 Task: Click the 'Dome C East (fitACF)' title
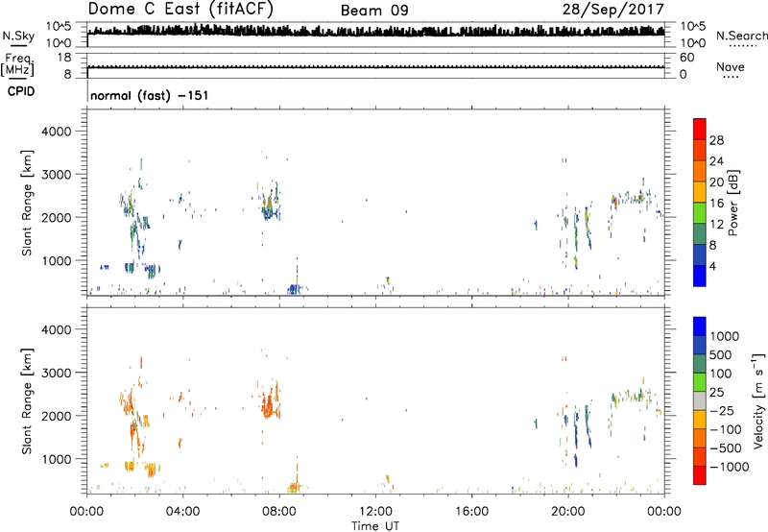pos(180,10)
